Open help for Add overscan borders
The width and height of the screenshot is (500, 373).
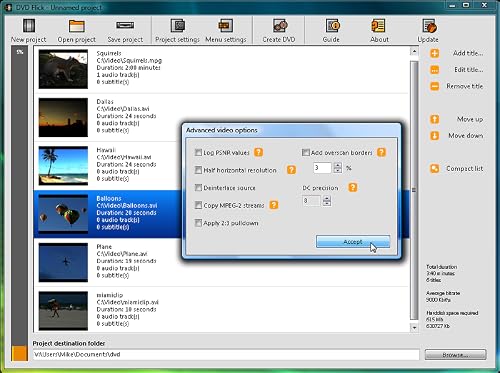pyautogui.click(x=381, y=152)
